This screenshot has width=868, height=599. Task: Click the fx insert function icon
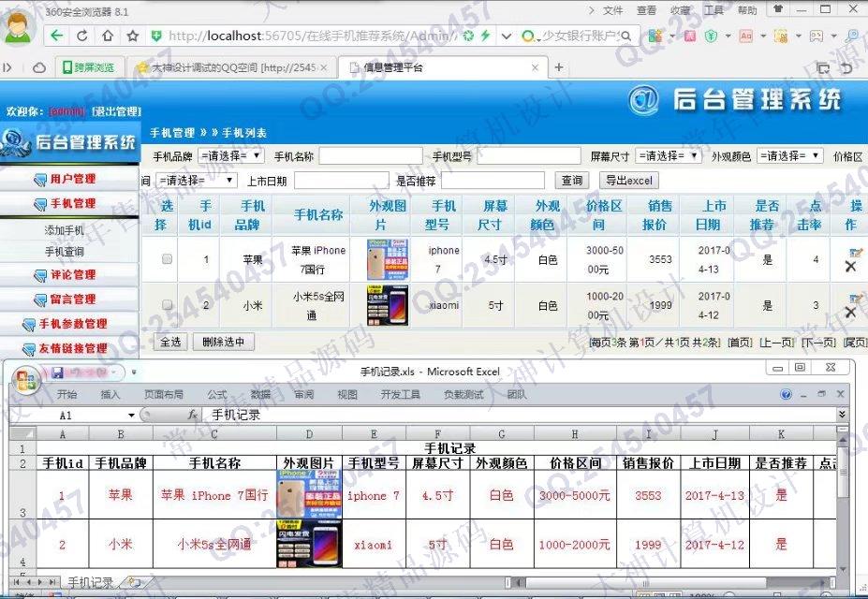(193, 415)
